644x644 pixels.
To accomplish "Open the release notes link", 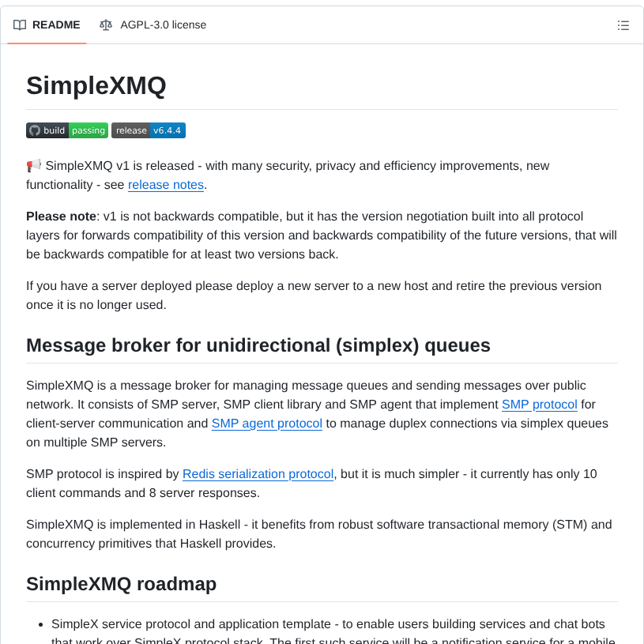I will 165,184.
